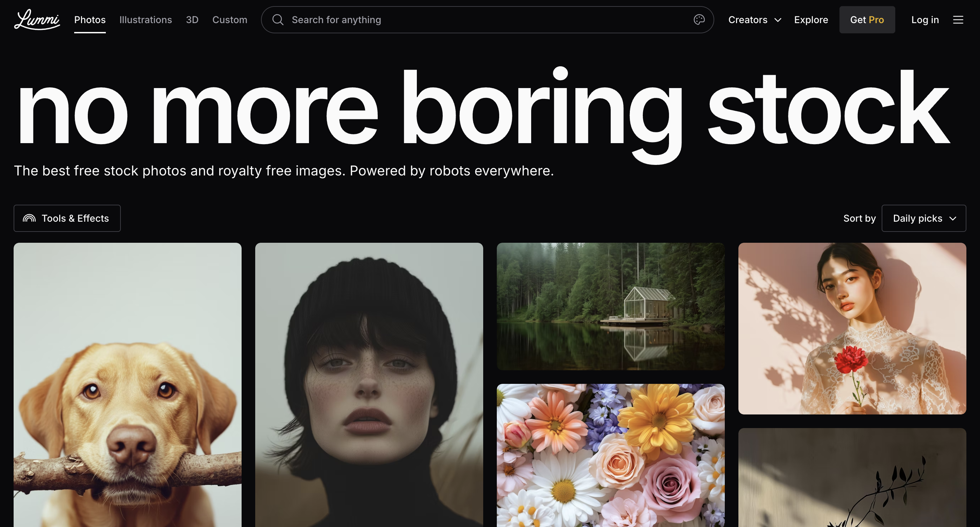
Task: Expand the Creators dropdown chevron
Action: (x=778, y=20)
